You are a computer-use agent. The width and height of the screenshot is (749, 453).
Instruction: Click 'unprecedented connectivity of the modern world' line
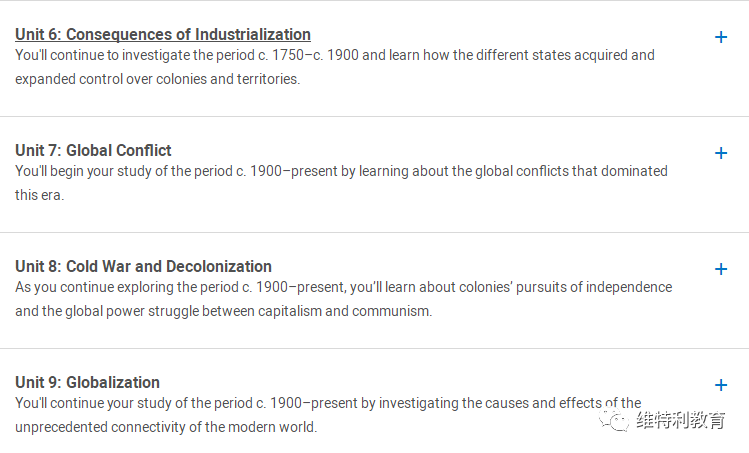[166, 427]
